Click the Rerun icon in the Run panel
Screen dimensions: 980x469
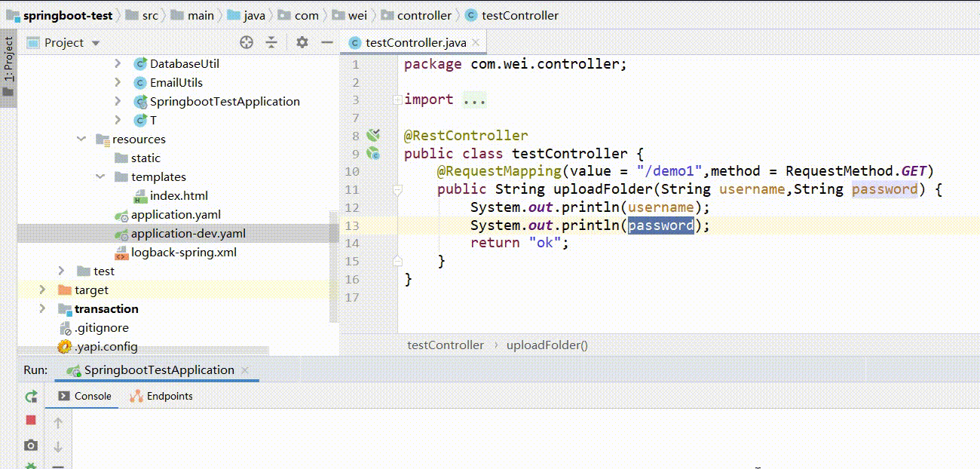pyautogui.click(x=31, y=397)
